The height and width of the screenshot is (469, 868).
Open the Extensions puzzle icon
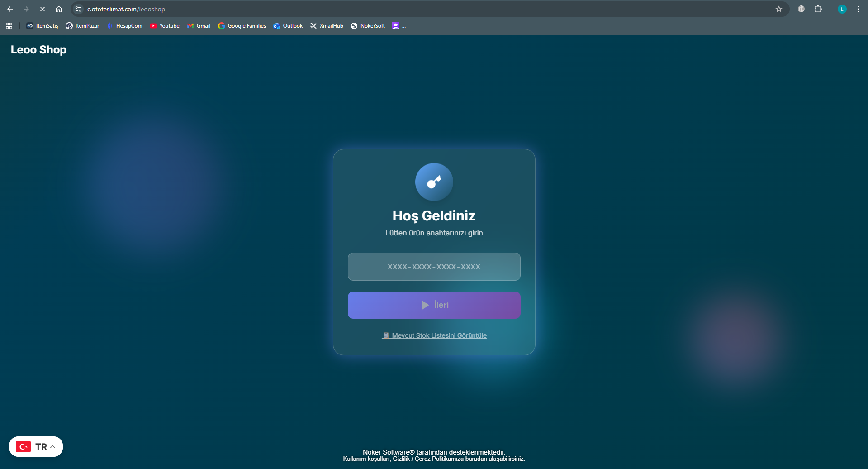pos(818,9)
